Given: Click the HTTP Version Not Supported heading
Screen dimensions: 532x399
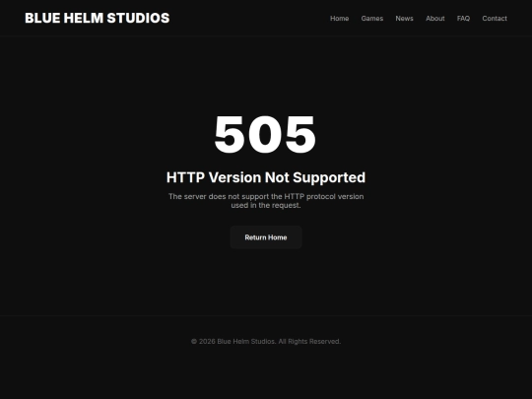Looking at the screenshot, I should [266, 177].
